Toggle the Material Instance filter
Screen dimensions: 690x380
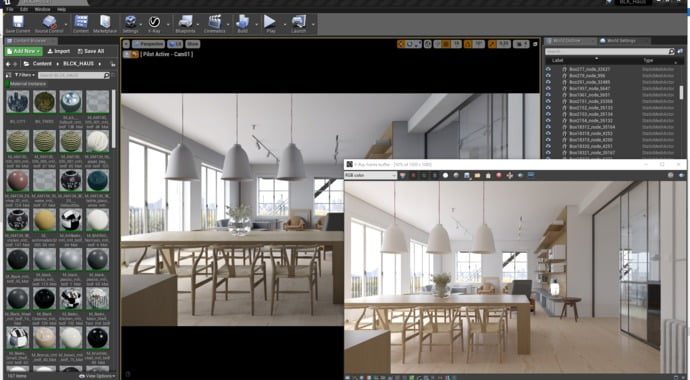coord(26,84)
